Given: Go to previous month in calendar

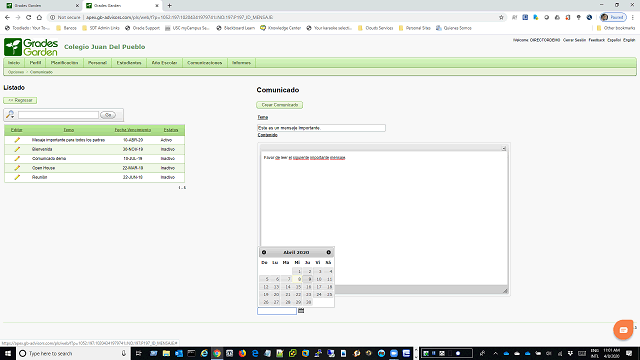Looking at the screenshot, I should [x=264, y=252].
